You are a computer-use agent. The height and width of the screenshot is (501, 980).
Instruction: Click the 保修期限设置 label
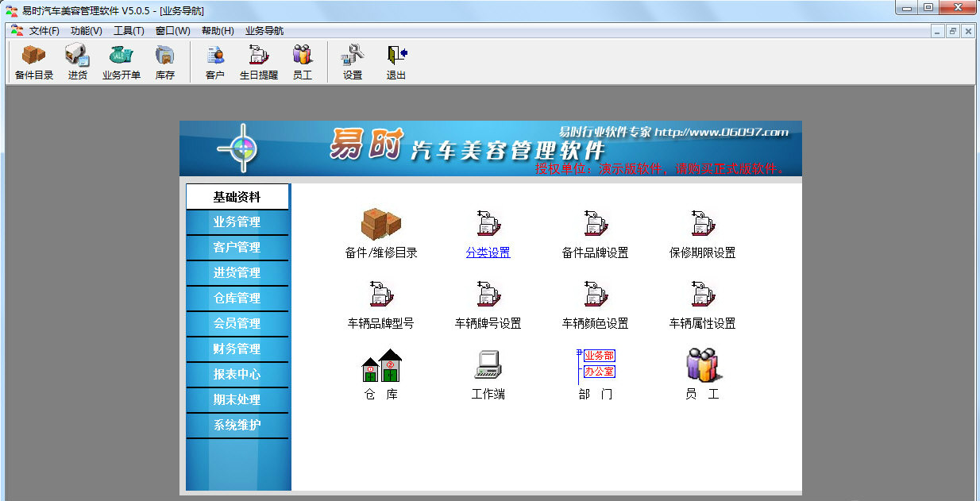tap(703, 253)
